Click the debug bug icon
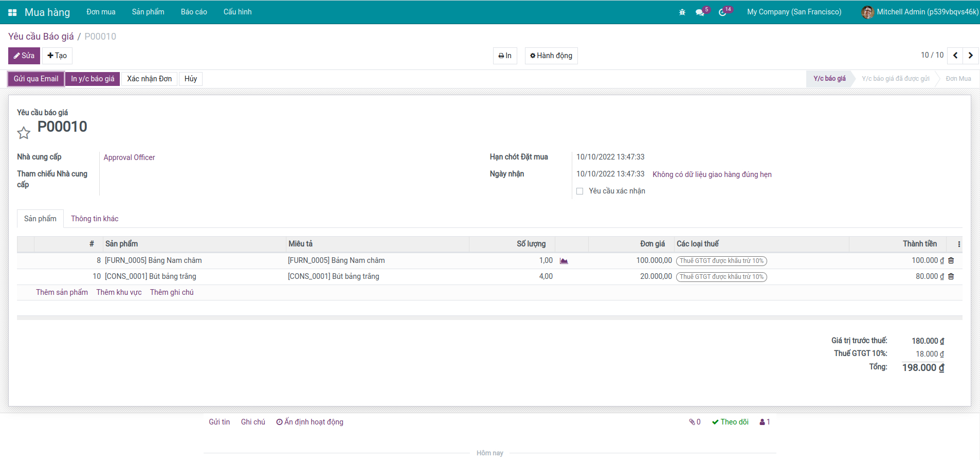The image size is (980, 460). (x=682, y=12)
